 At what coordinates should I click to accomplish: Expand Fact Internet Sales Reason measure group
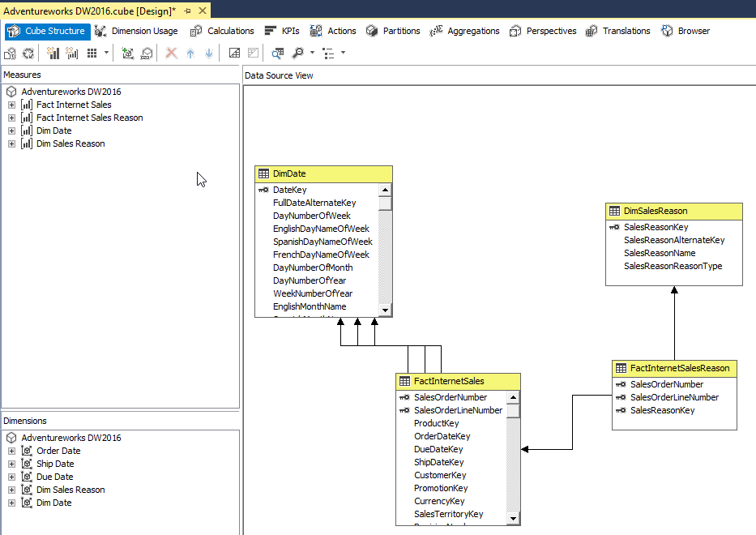[x=11, y=118]
